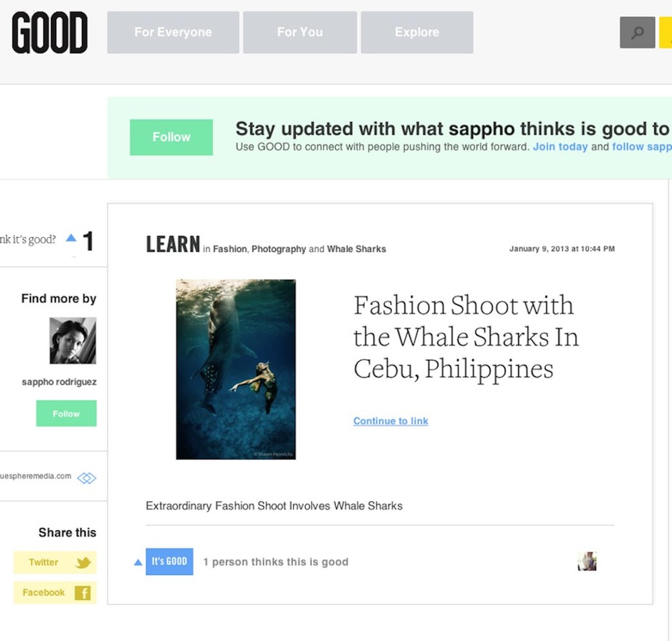Open the search magnifier icon
This screenshot has width=672, height=641.
[x=637, y=32]
